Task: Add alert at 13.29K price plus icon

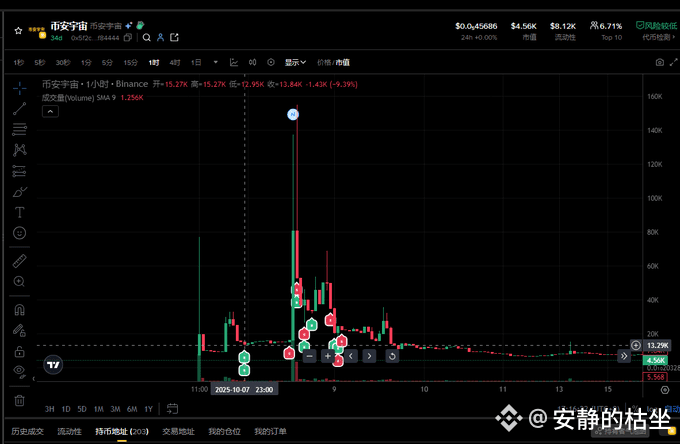Action: tap(635, 345)
